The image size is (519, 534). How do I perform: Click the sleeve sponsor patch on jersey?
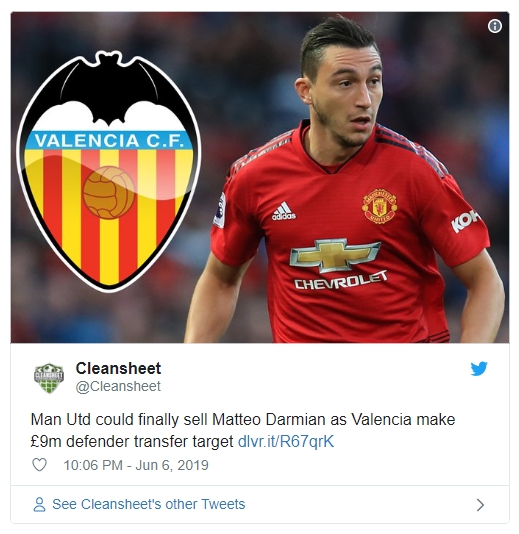(x=465, y=221)
